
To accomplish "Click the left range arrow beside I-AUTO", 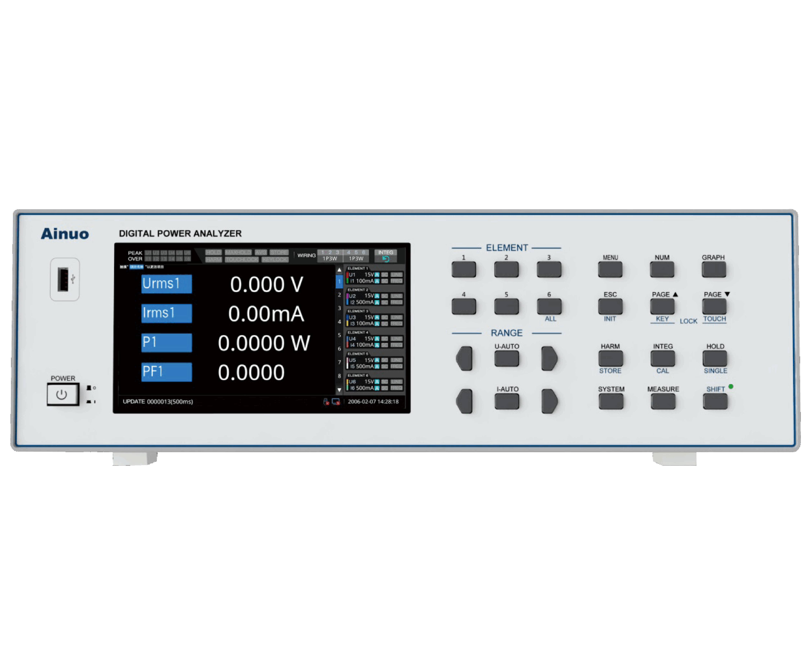I will click(464, 401).
